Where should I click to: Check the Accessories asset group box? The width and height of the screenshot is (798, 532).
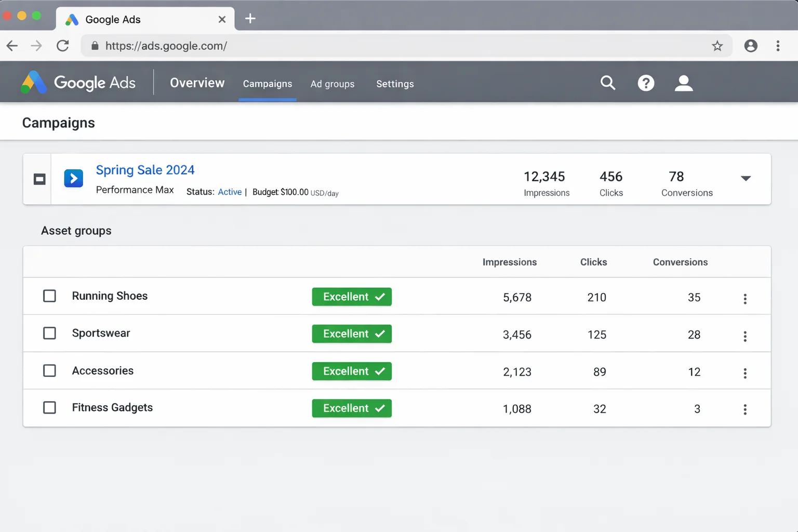tap(49, 370)
